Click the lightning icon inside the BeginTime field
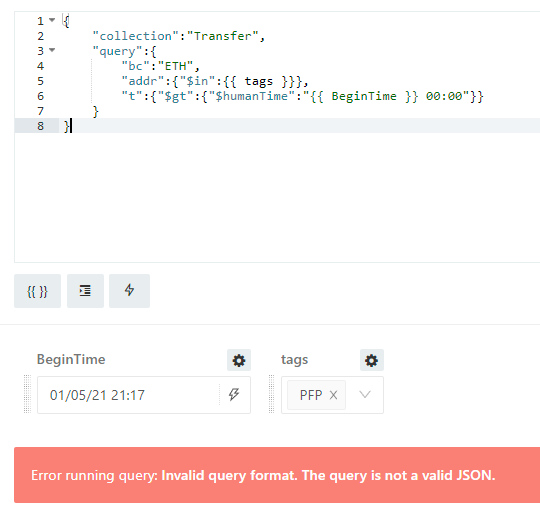This screenshot has width=540, height=513. (x=234, y=395)
